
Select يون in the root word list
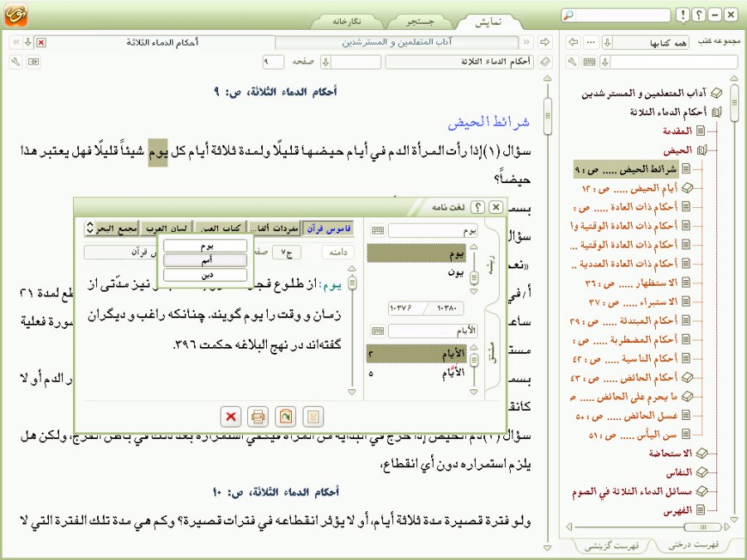pyautogui.click(x=455, y=272)
